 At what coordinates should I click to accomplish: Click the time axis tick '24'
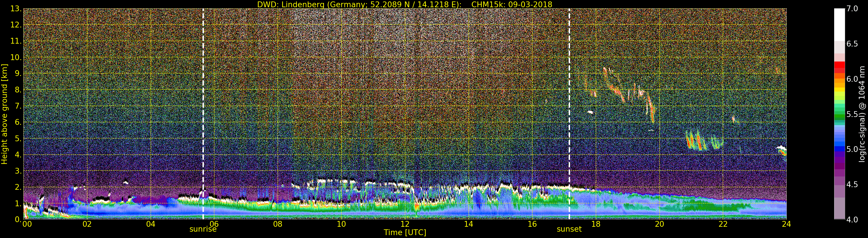pyautogui.click(x=786, y=224)
